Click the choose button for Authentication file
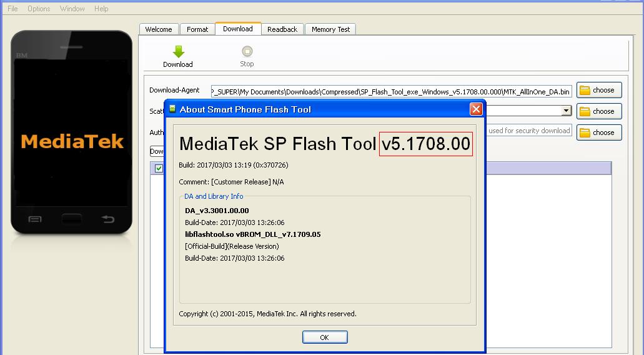Image resolution: width=644 pixels, height=355 pixels. [599, 132]
